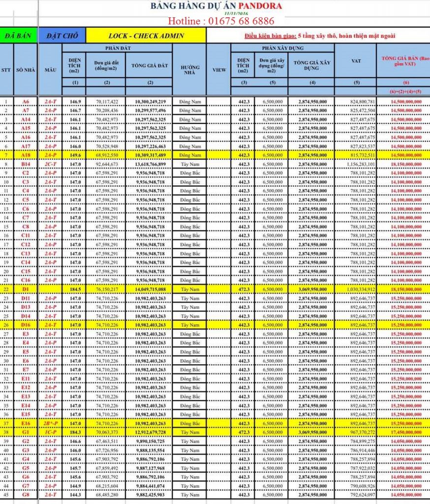The height and width of the screenshot is (504, 430).
Task: Select the VAT value 1,156,283,101
Action: (x=361, y=164)
